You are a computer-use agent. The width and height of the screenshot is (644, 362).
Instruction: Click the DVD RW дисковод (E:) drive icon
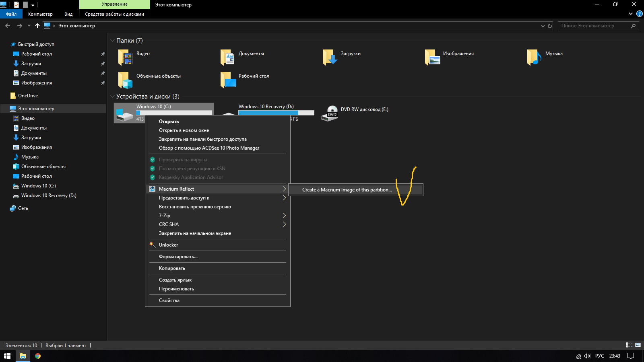click(329, 113)
